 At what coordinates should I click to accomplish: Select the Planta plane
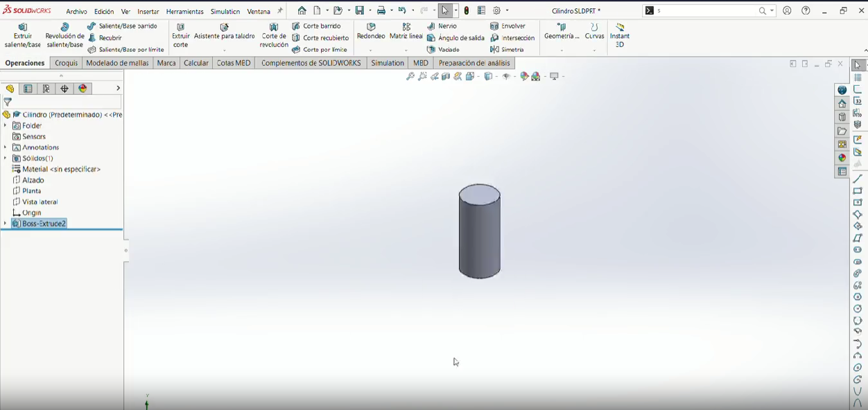(x=27, y=191)
